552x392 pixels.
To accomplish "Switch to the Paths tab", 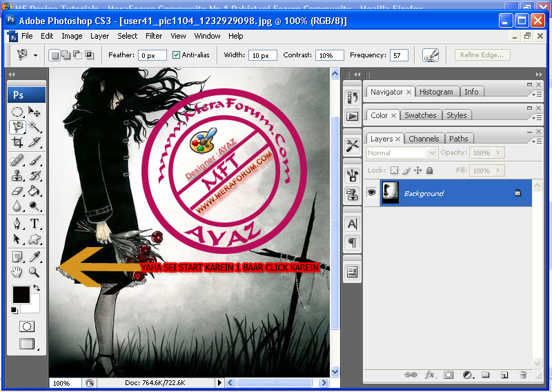I will [x=458, y=139].
